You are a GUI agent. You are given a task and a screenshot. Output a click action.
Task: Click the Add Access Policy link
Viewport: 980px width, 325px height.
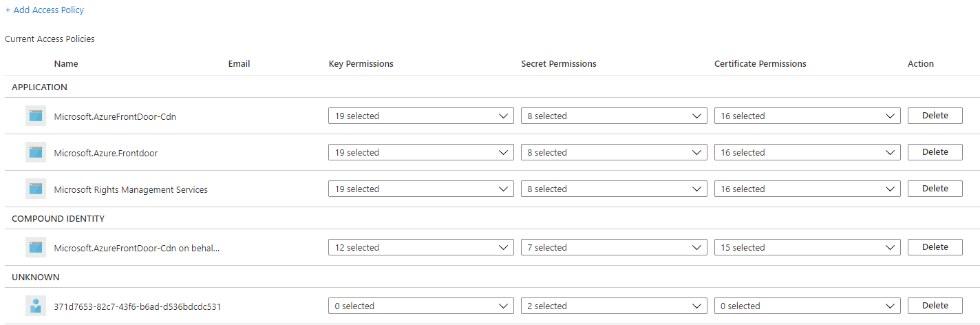(45, 10)
